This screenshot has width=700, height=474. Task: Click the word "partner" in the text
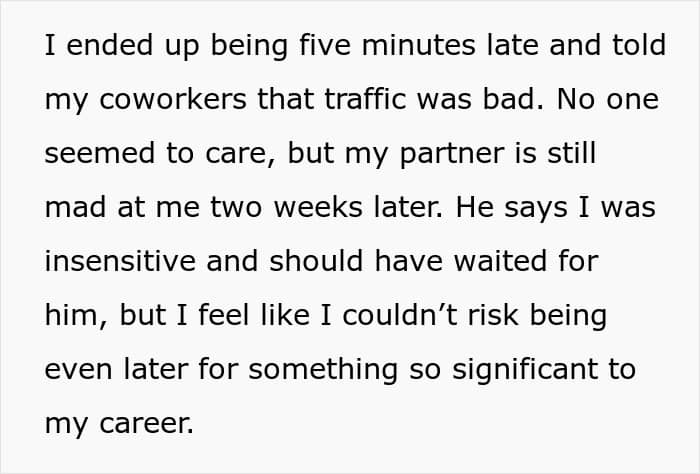tap(452, 155)
